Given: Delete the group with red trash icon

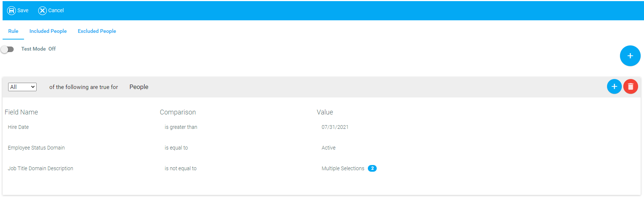Looking at the screenshot, I should pos(630,86).
